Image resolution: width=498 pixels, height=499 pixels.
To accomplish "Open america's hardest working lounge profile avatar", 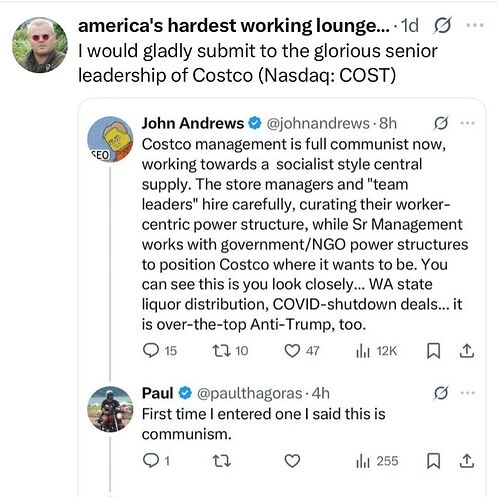I will point(40,45).
